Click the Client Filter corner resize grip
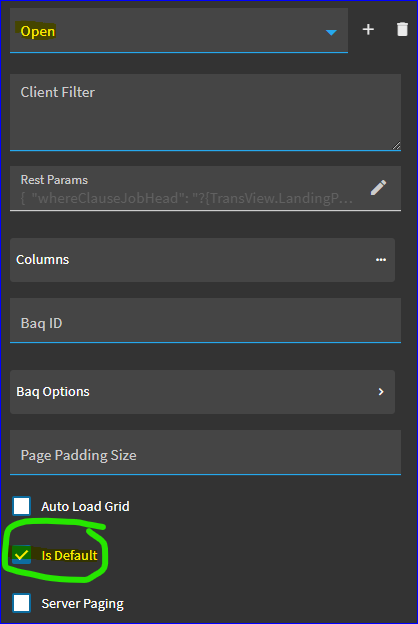This screenshot has height=624, width=418. (x=397, y=146)
